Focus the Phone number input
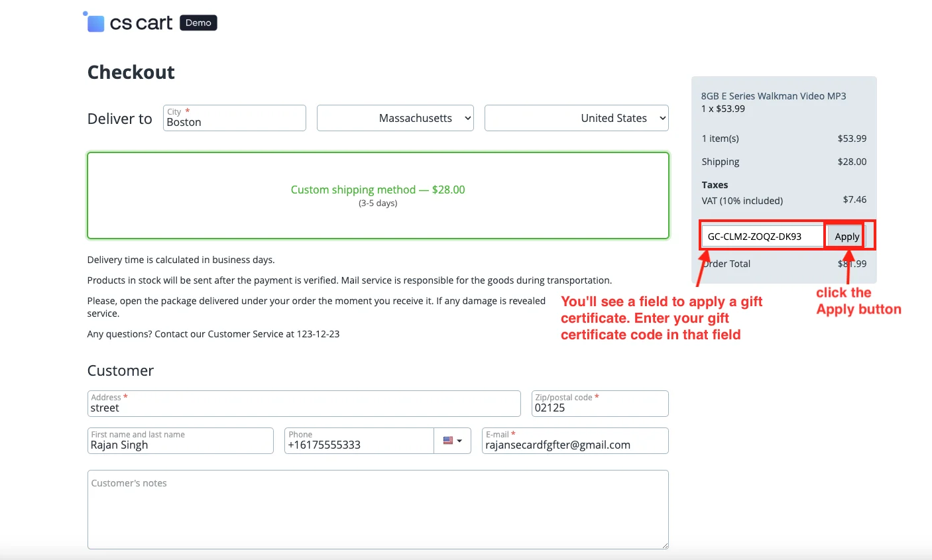The height and width of the screenshot is (560, 932). click(x=359, y=445)
